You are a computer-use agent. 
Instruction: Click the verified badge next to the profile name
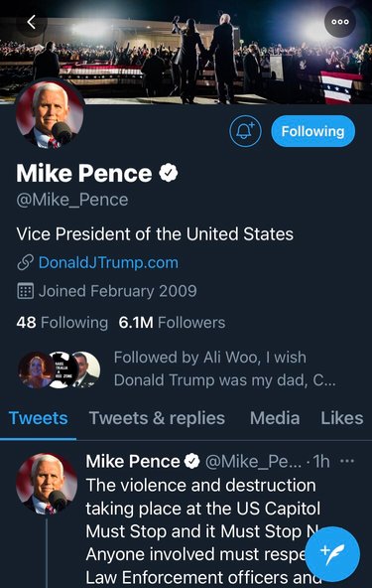point(169,173)
